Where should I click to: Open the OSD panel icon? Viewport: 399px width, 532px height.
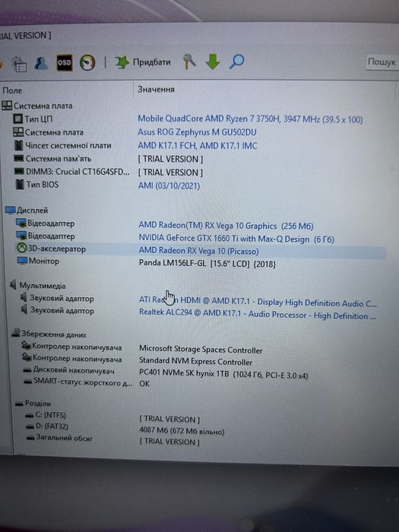64,62
